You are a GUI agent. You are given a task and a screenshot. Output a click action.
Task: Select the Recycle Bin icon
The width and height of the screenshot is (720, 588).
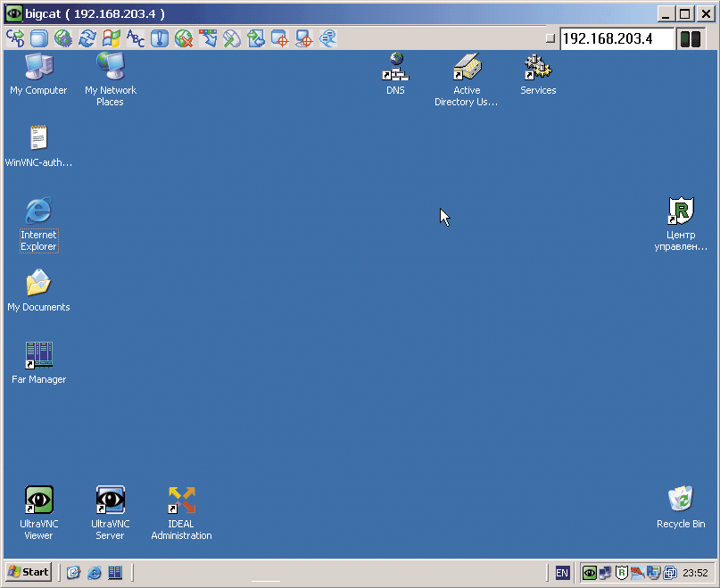click(x=681, y=507)
